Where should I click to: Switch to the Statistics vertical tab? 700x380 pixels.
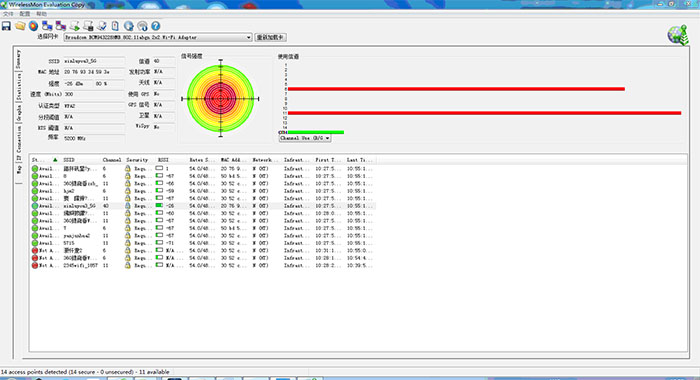click(18, 87)
